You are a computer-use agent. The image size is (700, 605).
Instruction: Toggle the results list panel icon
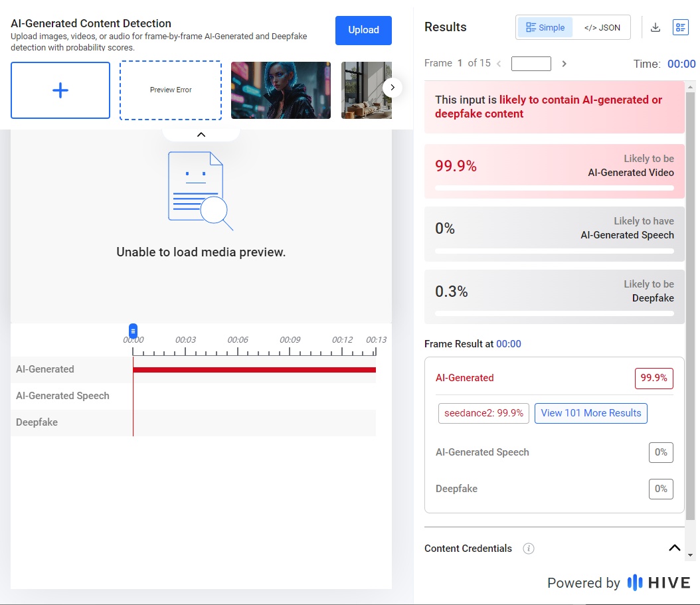click(680, 28)
